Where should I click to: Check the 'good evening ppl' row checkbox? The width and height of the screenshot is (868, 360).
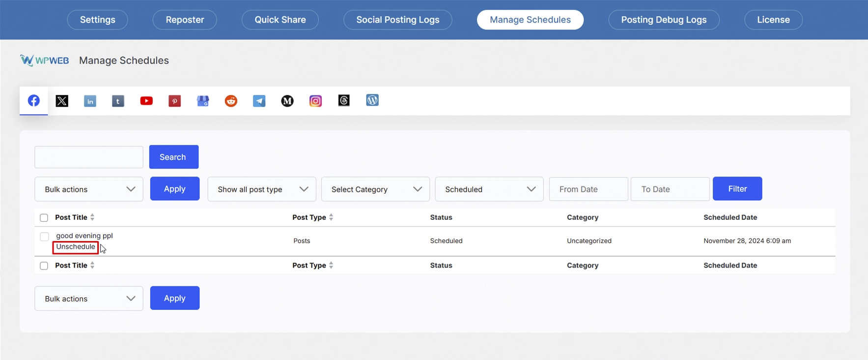(x=44, y=237)
